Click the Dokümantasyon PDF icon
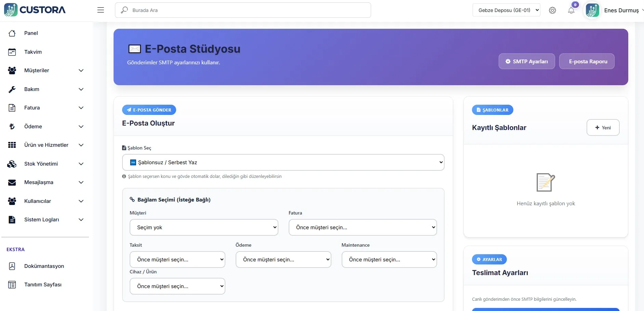The height and width of the screenshot is (311, 644). [12, 266]
